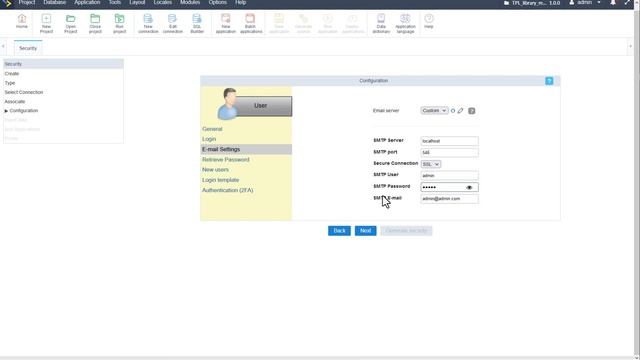Click the Next button
This screenshot has width=640, height=360.
tap(365, 231)
